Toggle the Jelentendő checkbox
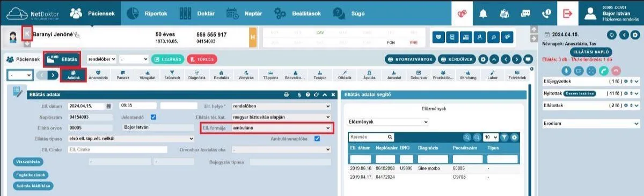The image size is (644, 196). coord(153,117)
